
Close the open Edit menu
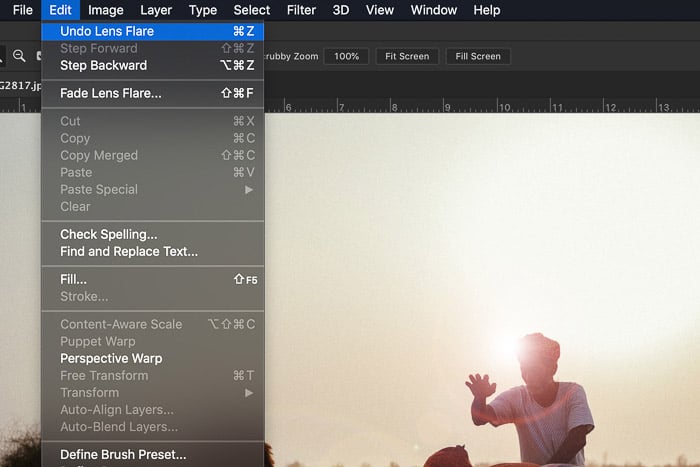pos(60,10)
